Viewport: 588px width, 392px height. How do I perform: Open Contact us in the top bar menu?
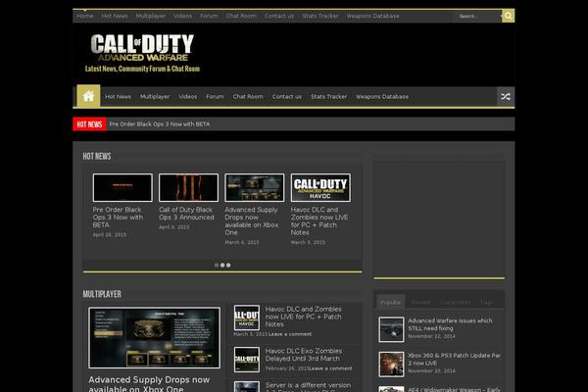pyautogui.click(x=279, y=16)
